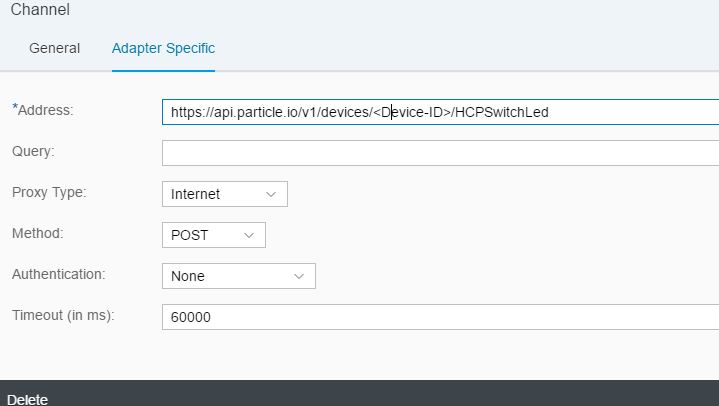719x406 pixels.
Task: Expand the Authentication dropdown showing None
Action: click(x=238, y=276)
